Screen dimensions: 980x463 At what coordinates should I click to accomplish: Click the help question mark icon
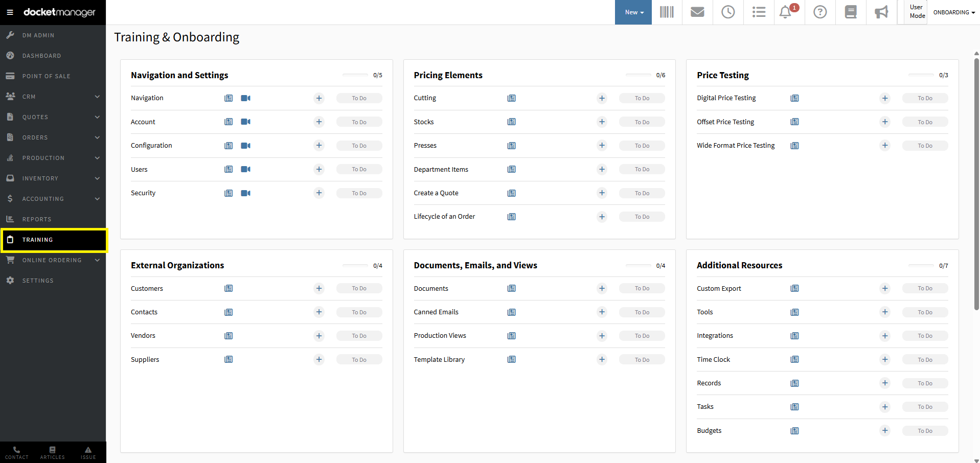pyautogui.click(x=820, y=12)
